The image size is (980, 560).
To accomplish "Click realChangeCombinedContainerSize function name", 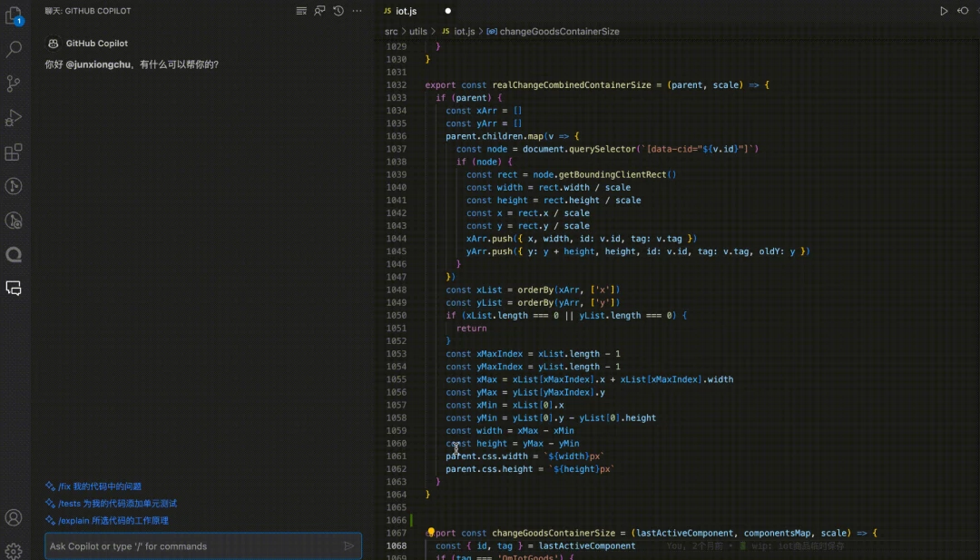I will [572, 85].
